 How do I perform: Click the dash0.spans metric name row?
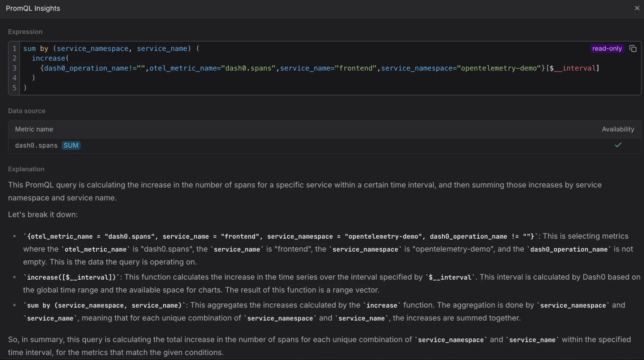(324, 145)
